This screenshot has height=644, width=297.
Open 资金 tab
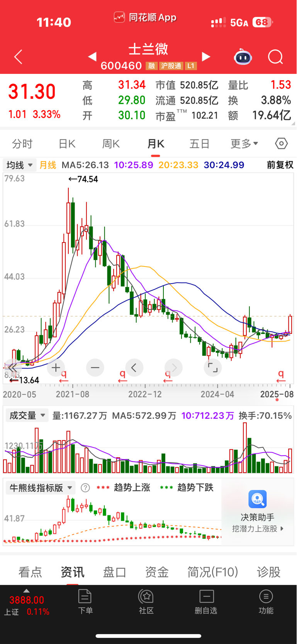[x=157, y=572]
